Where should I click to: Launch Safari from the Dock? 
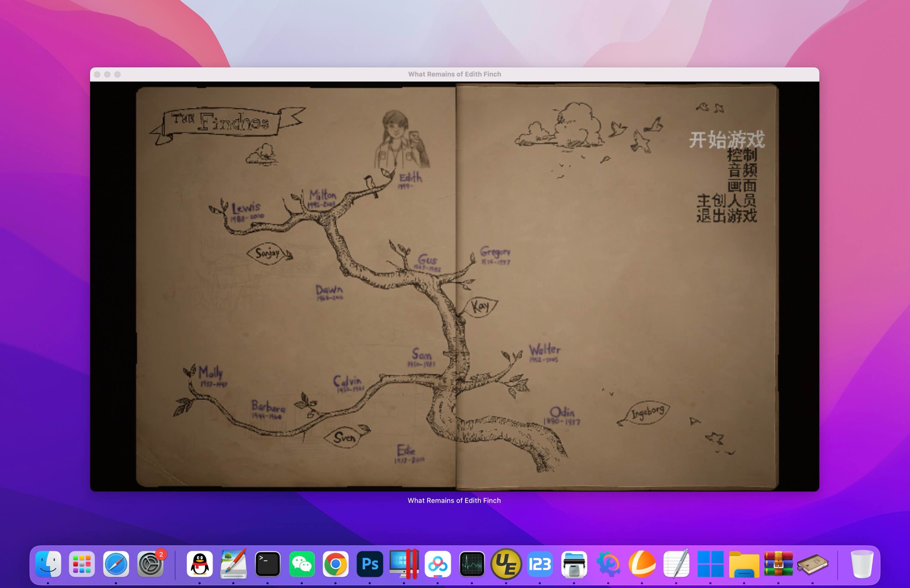116,564
